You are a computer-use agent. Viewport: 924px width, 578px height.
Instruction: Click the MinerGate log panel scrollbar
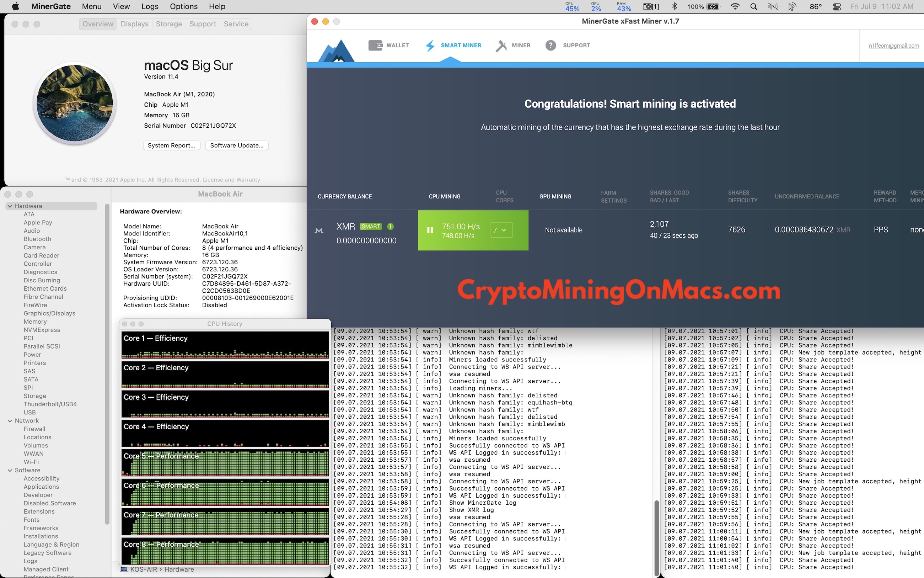coord(656,538)
